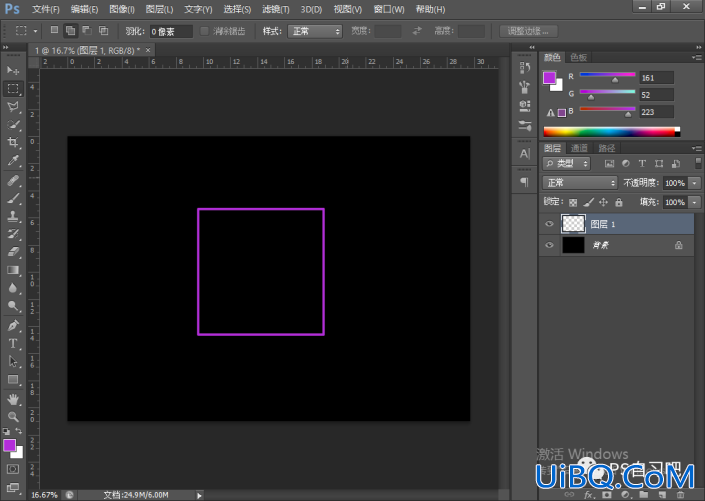Open tool preset picker arrow

(x=36, y=31)
